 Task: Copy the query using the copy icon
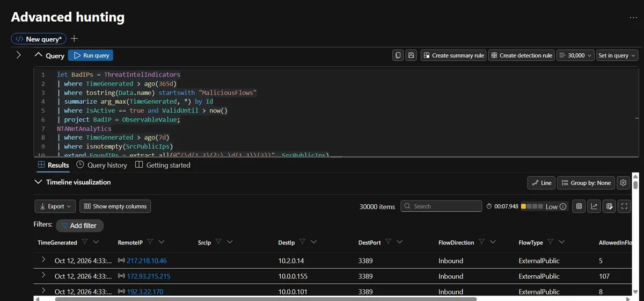point(398,55)
